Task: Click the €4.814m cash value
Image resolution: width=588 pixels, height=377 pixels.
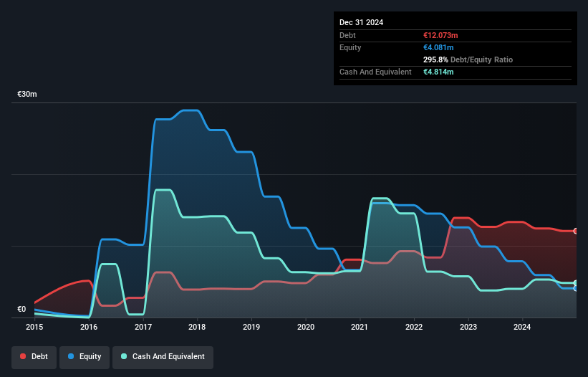Action: [x=438, y=72]
